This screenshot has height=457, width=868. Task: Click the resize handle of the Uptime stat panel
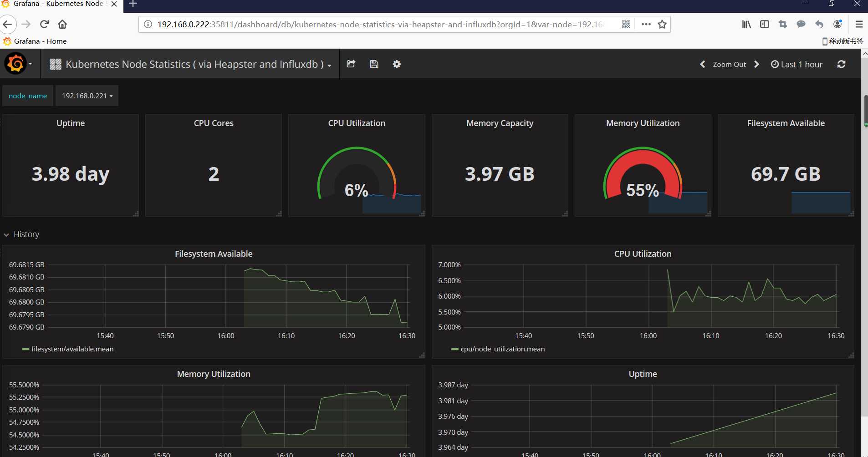(x=136, y=213)
